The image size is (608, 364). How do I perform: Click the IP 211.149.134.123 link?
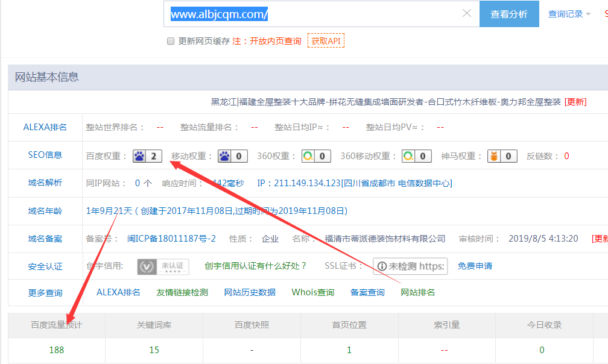tap(355, 183)
